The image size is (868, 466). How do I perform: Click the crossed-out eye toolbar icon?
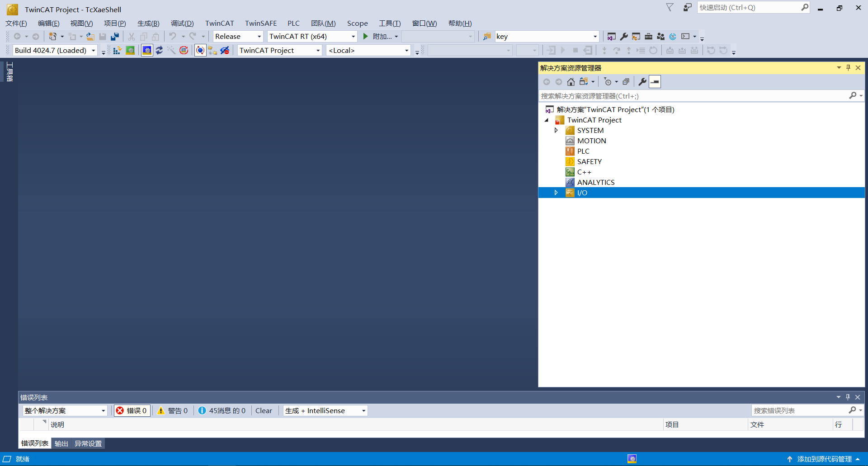coord(225,51)
